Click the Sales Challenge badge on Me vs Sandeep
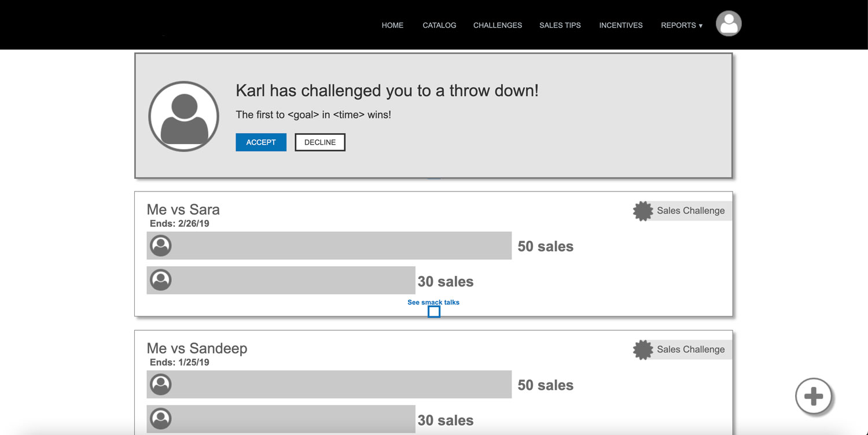The width and height of the screenshot is (868, 435). tap(642, 349)
